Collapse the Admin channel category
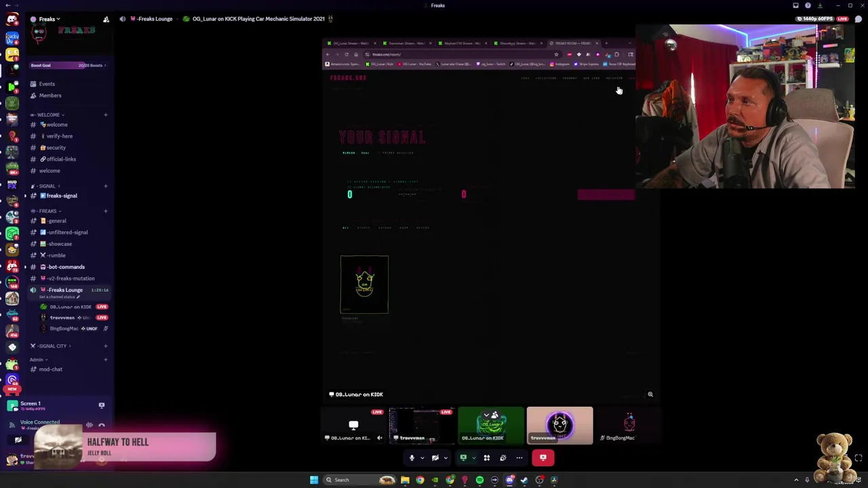 click(x=37, y=359)
